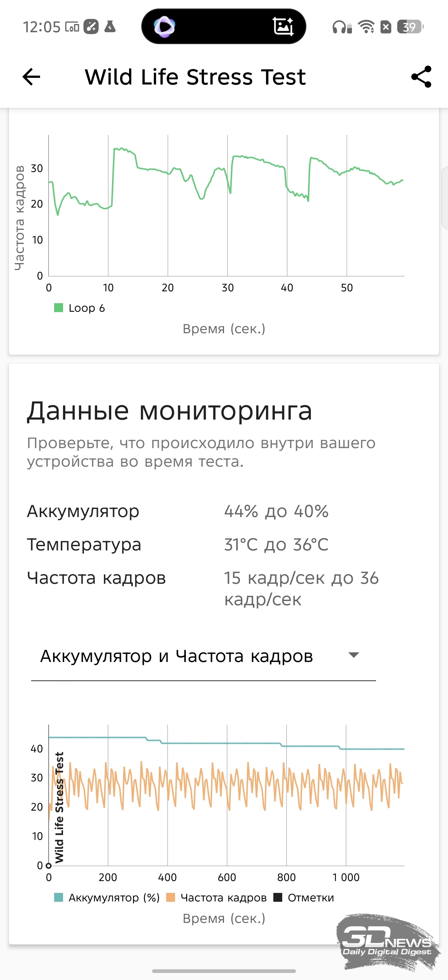The image size is (448, 980).
Task: Tap the Данные мониторинга heading
Action: pos(169,411)
